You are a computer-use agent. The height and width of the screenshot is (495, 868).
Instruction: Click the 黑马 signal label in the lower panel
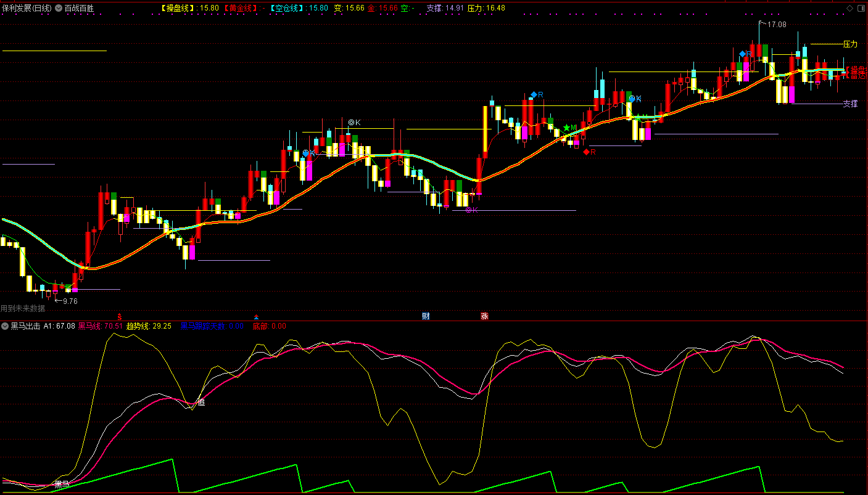(x=62, y=484)
